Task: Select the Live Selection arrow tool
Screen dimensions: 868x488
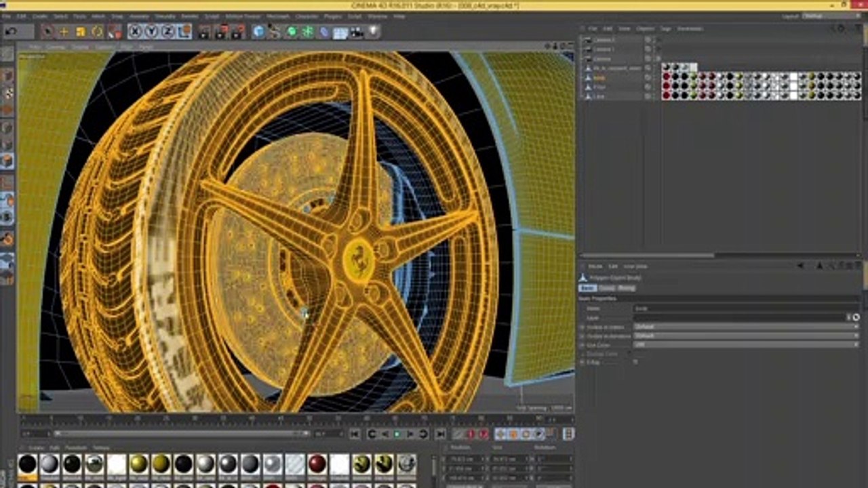Action: point(47,31)
